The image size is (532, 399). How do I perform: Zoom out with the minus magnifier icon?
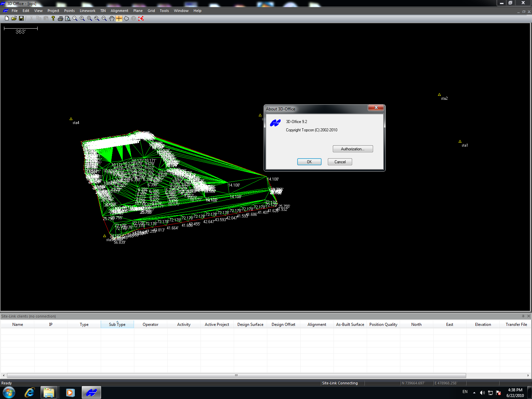(x=75, y=18)
